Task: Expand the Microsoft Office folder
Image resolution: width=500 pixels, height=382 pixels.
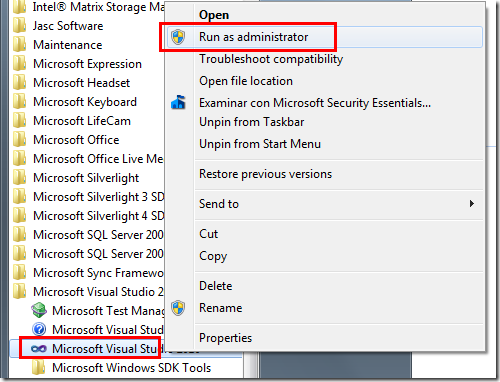Action: click(66, 140)
